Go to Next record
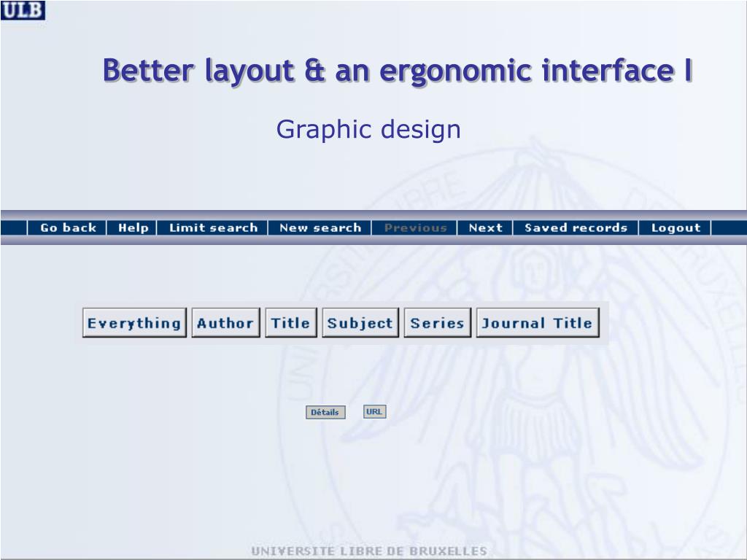Image resolution: width=747 pixels, height=560 pixels. [485, 227]
